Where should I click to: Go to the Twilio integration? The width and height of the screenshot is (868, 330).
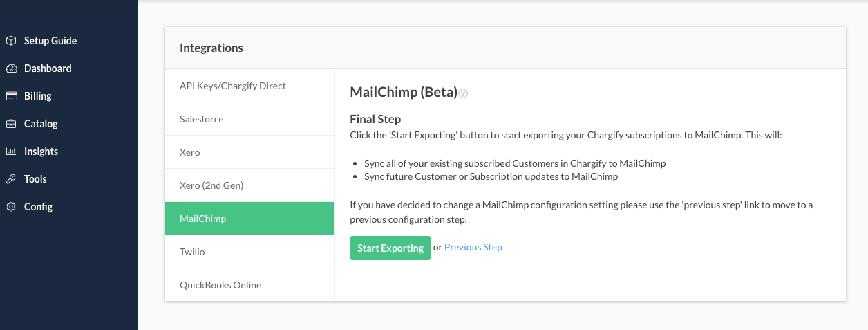point(192,252)
